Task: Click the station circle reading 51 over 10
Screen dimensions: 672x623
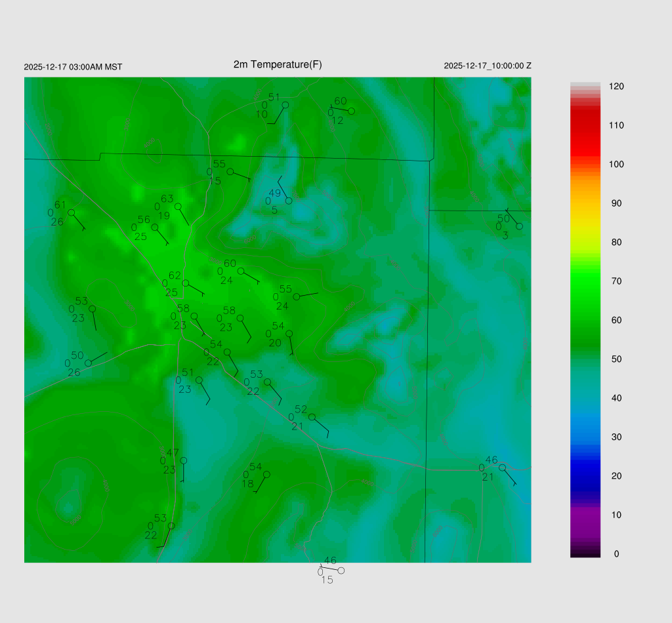Action: coord(285,105)
